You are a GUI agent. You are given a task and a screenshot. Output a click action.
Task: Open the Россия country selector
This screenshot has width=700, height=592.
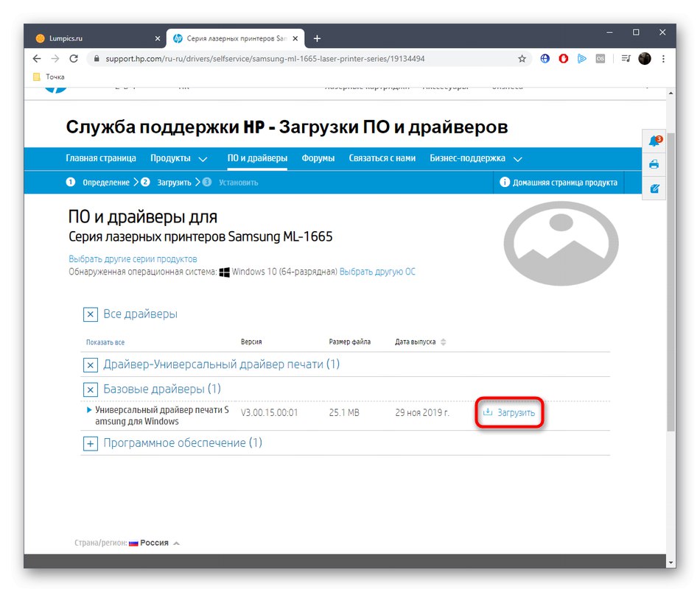[x=153, y=542]
